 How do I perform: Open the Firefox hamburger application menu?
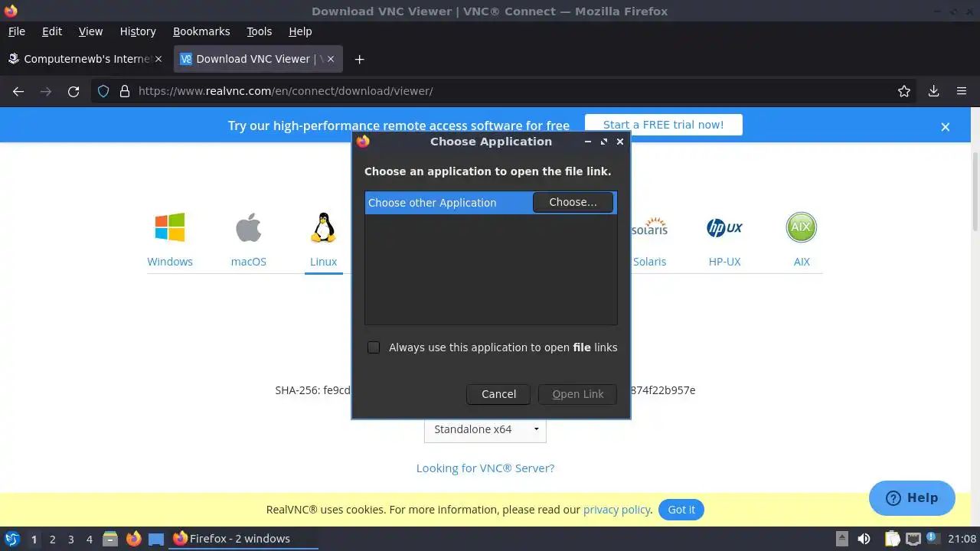pyautogui.click(x=962, y=91)
